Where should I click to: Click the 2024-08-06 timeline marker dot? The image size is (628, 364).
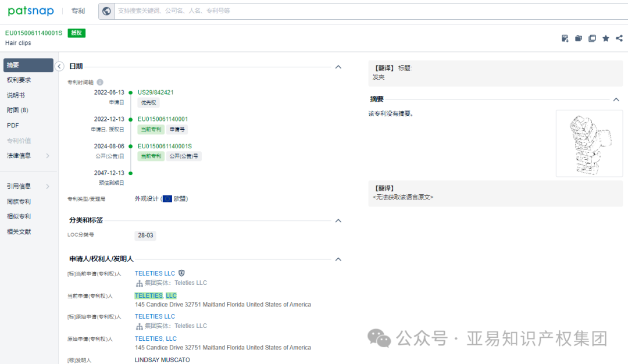131,147
